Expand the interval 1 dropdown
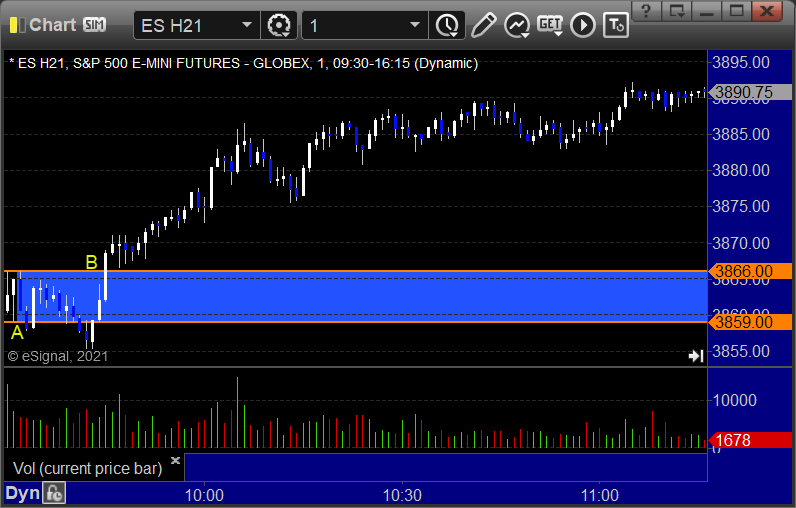 (415, 25)
